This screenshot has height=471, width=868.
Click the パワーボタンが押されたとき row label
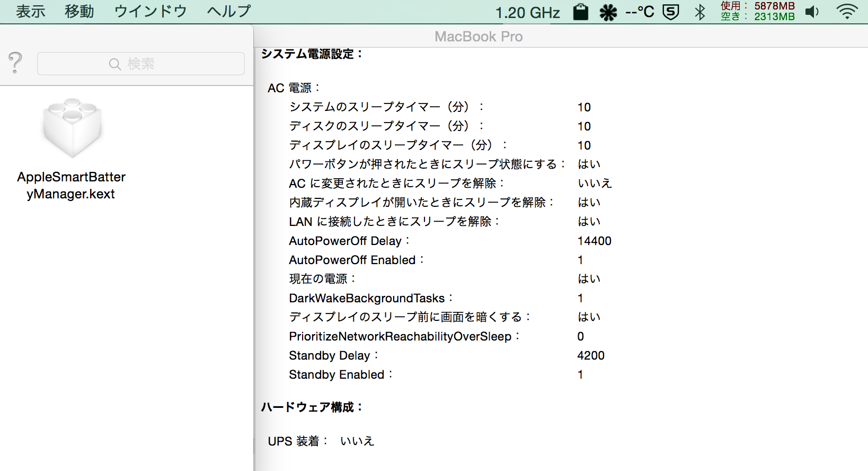427,164
